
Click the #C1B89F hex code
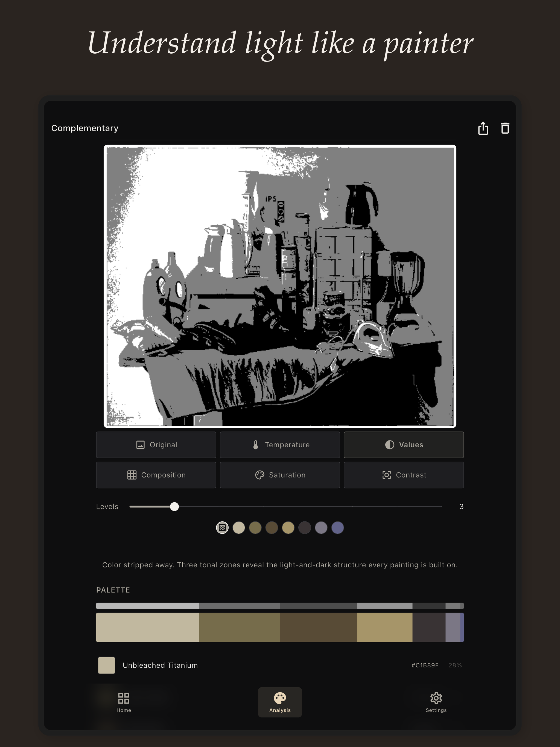click(425, 665)
